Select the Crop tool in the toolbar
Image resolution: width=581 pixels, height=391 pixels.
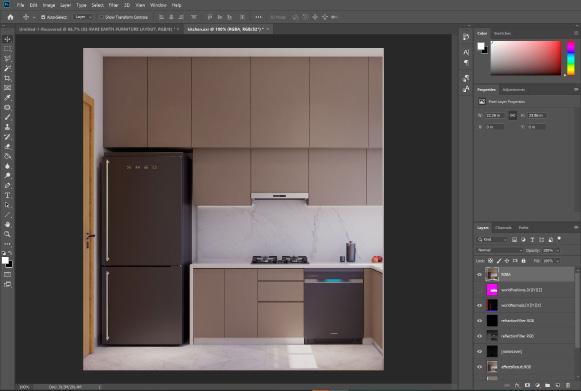coord(7,78)
